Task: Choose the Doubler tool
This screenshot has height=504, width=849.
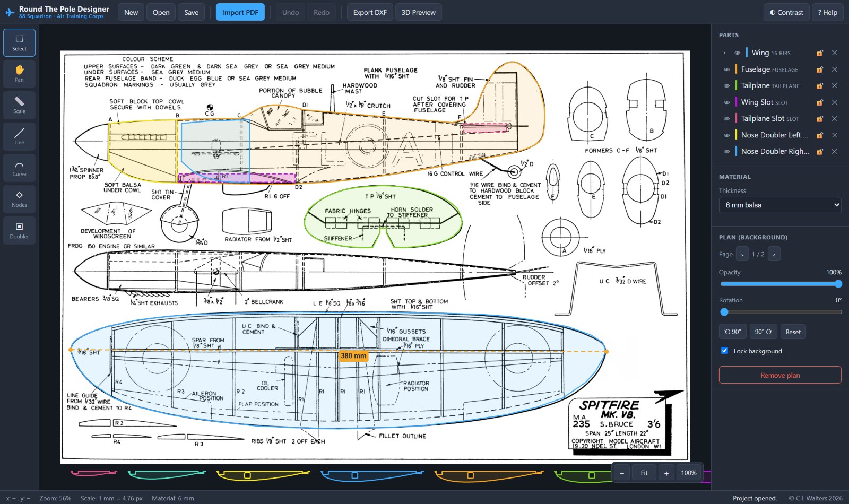Action: pos(19,230)
